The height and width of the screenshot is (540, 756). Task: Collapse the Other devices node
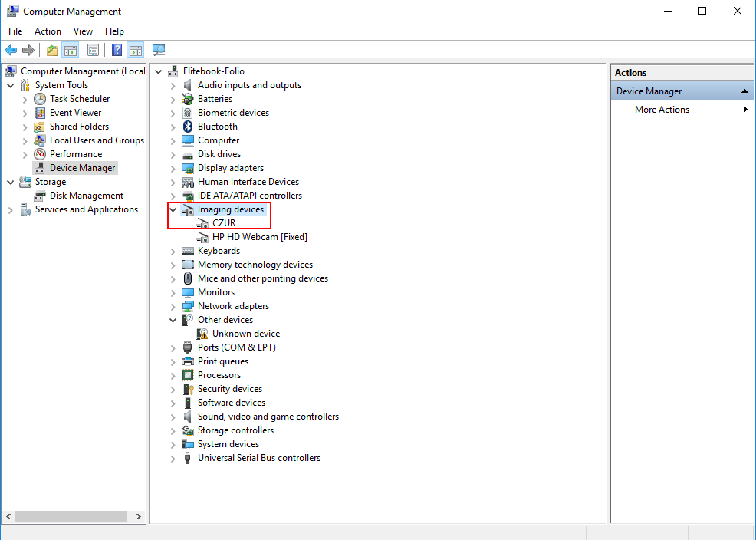[x=173, y=320]
